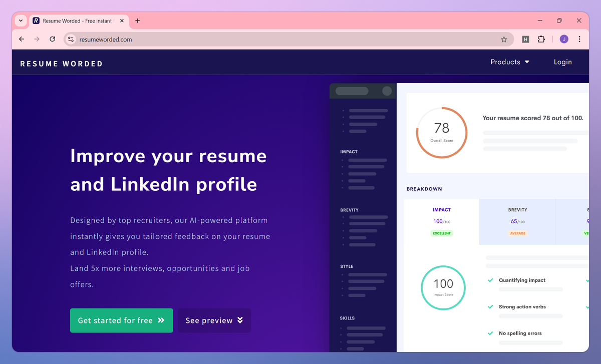Click the Resume Worded favicon on the tab
The width and height of the screenshot is (601, 364).
(x=36, y=21)
